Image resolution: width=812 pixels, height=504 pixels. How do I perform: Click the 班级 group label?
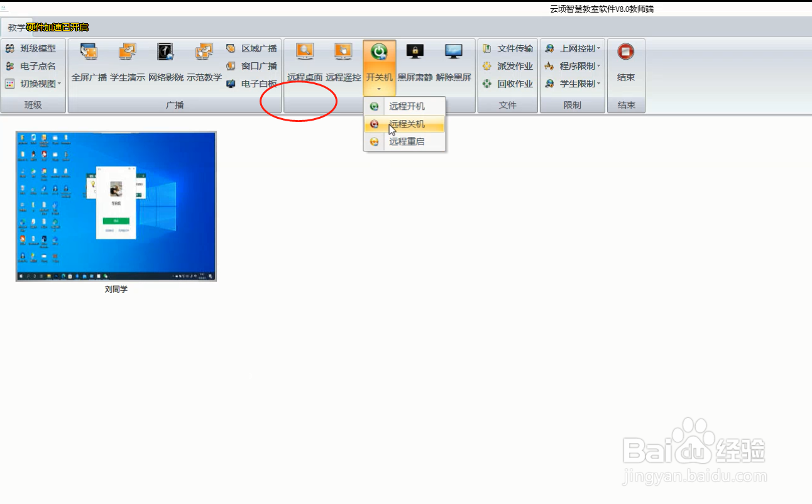tap(33, 105)
